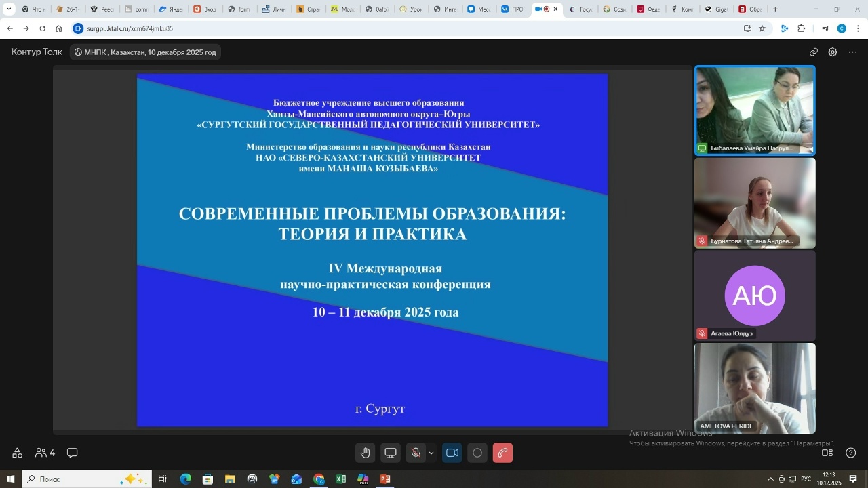Show hidden system tray icons
Image resolution: width=868 pixels, height=488 pixels.
point(770,479)
